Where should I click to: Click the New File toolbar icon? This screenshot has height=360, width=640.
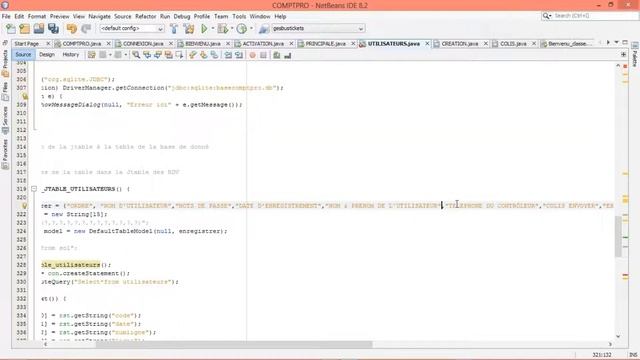click(x=11, y=29)
